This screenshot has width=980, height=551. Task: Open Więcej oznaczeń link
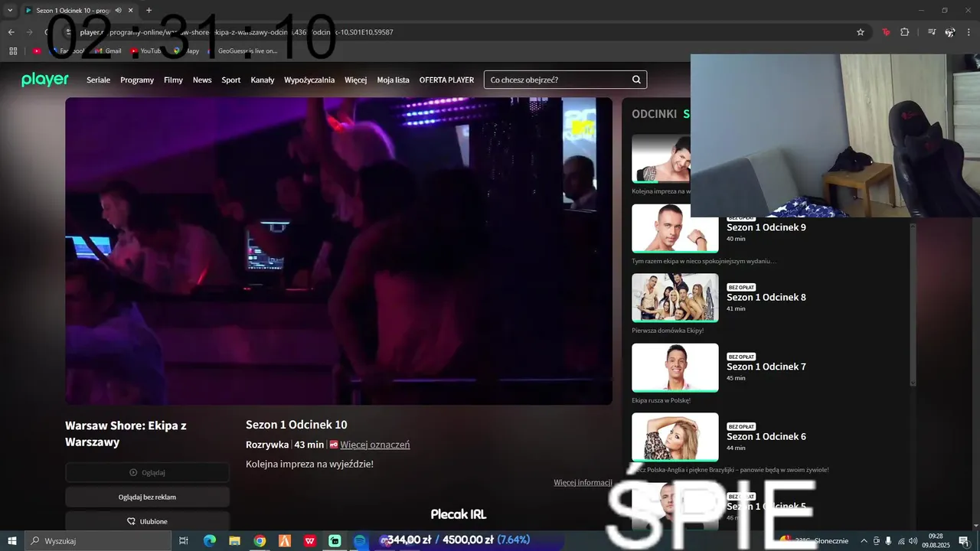375,445
